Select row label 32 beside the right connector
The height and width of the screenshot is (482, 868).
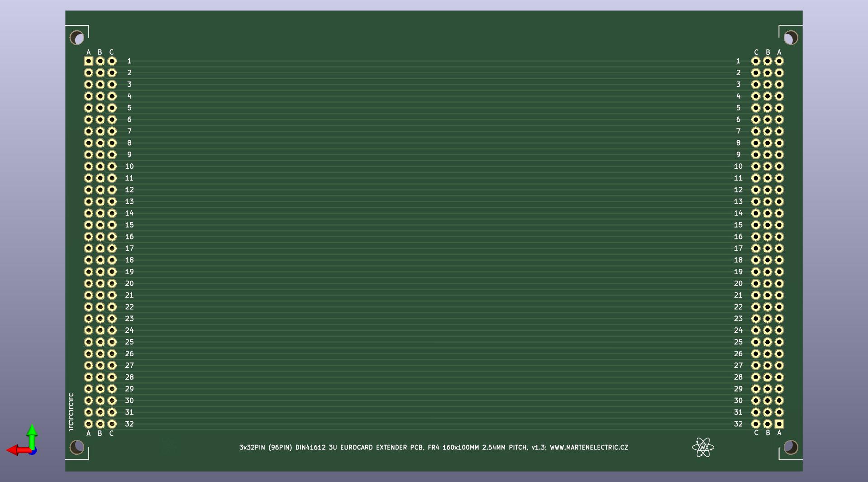point(738,424)
